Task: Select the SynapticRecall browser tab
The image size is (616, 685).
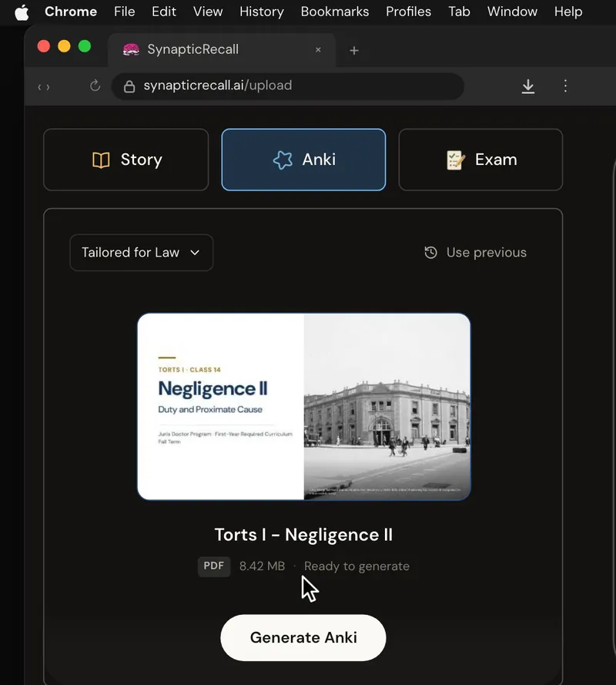Action: coord(222,50)
